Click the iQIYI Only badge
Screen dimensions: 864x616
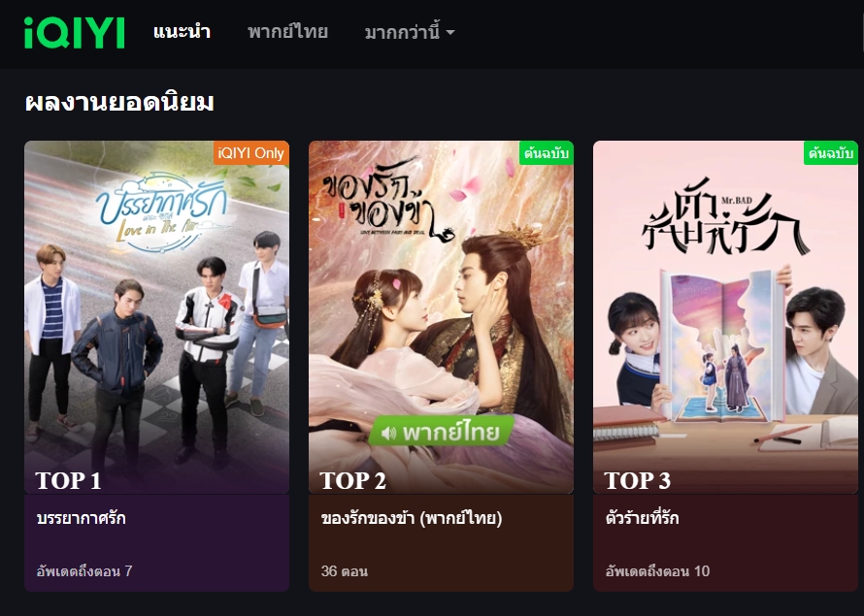(251, 153)
